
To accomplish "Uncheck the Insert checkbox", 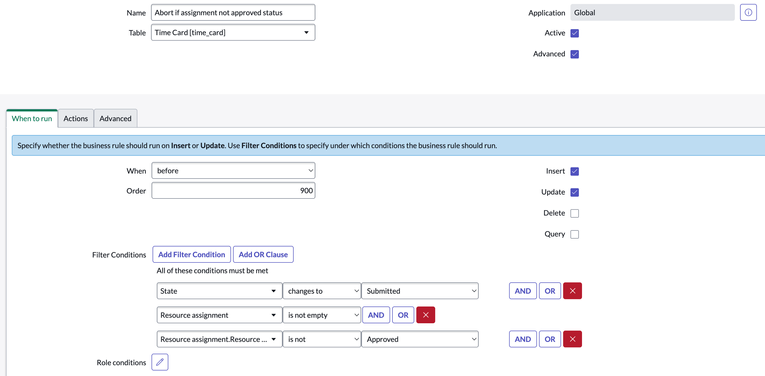I will point(575,172).
